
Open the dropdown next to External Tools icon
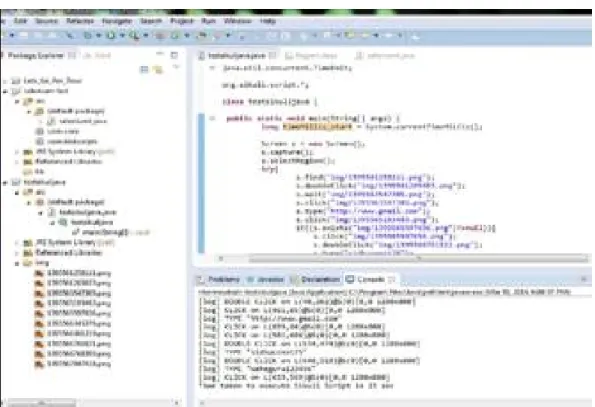tap(145, 36)
